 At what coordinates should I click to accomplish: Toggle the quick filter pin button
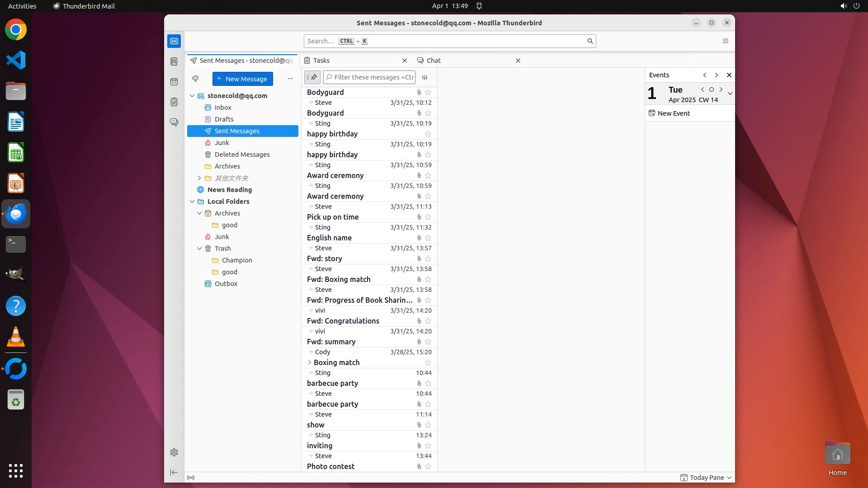pos(312,77)
